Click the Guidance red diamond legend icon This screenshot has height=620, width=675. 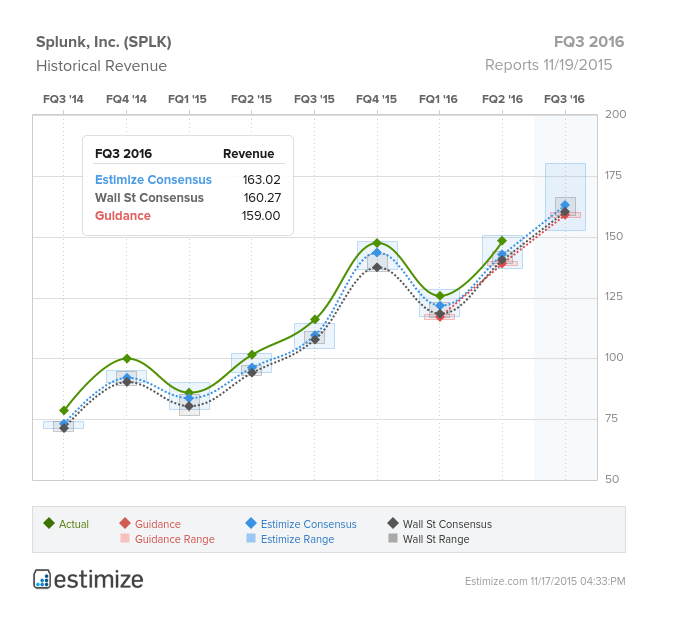pyautogui.click(x=125, y=523)
